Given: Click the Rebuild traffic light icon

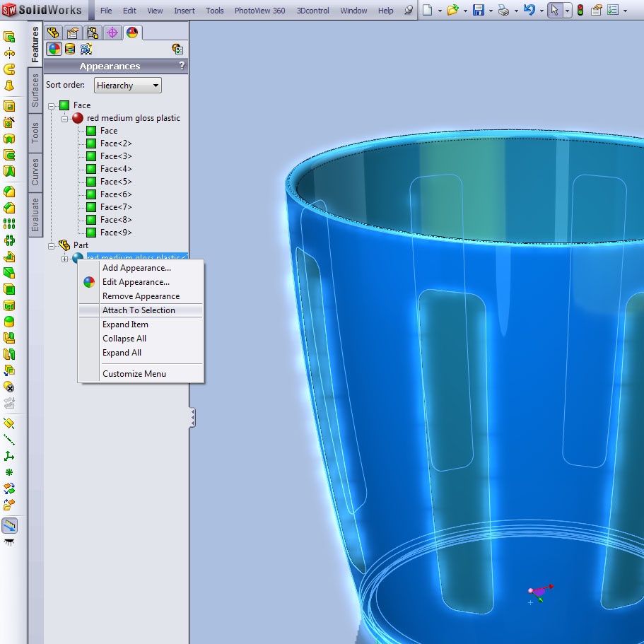Looking at the screenshot, I should (x=580, y=10).
